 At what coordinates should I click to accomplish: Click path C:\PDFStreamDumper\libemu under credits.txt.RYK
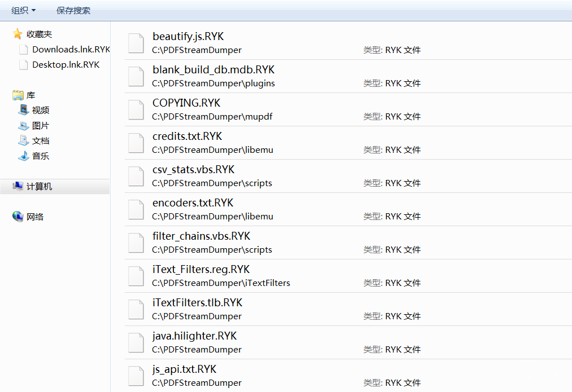212,150
